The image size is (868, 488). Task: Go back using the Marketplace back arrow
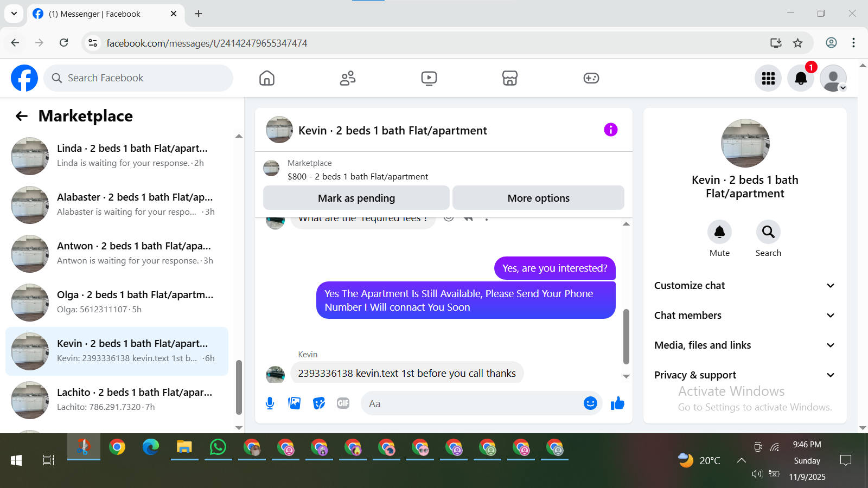pos(22,116)
